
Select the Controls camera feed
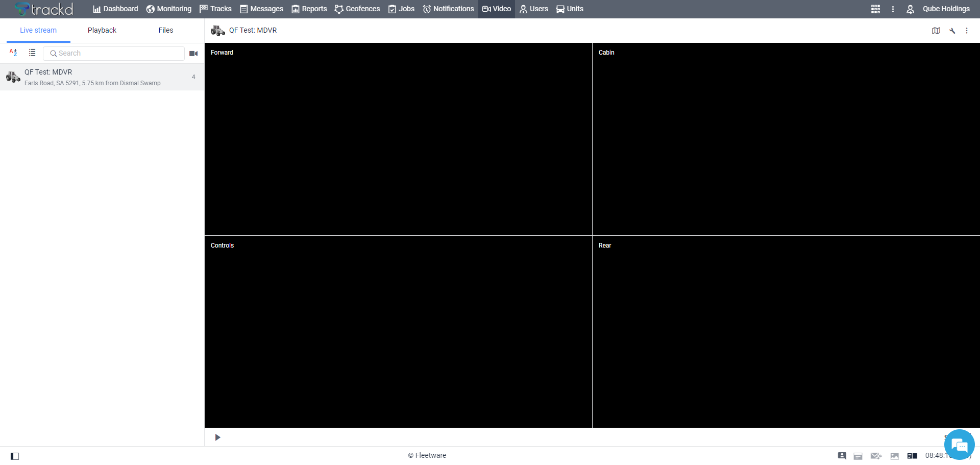coord(398,332)
